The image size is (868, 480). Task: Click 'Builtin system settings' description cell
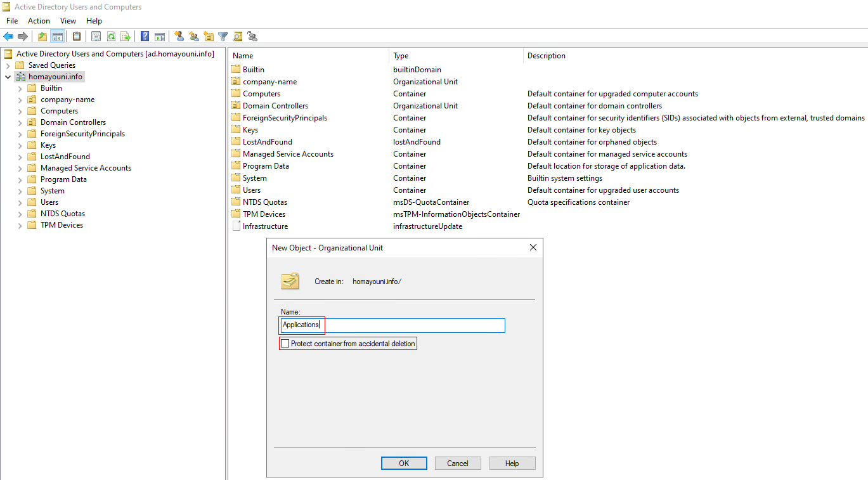pos(565,178)
